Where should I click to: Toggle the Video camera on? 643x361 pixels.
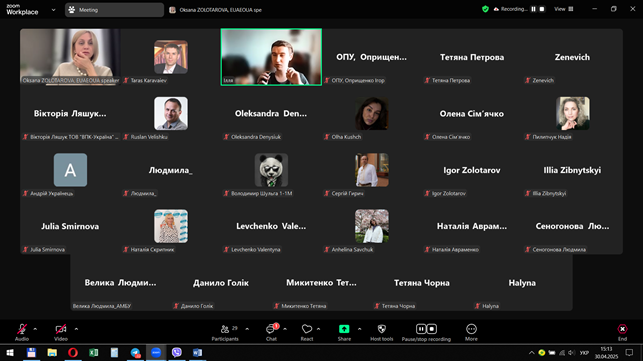pos(61,329)
